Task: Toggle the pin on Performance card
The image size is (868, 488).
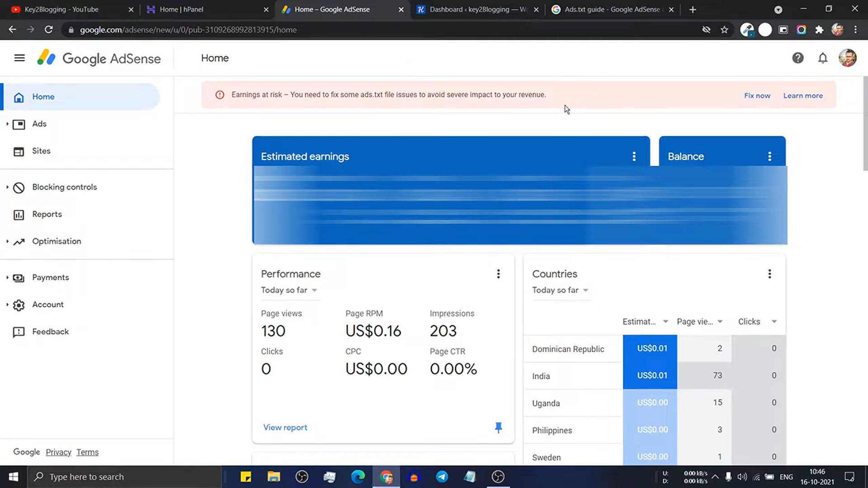Action: [x=498, y=427]
